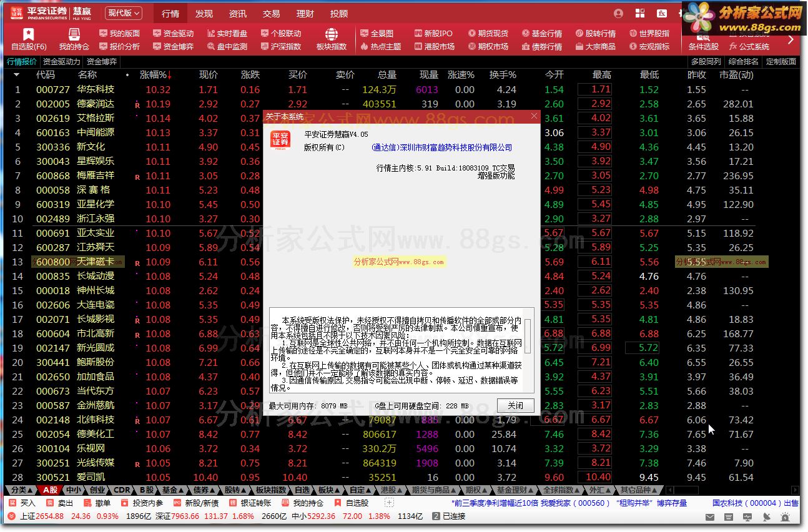Switch to 综合排名 tab
This screenshot has height=532, width=808.
coord(744,62)
